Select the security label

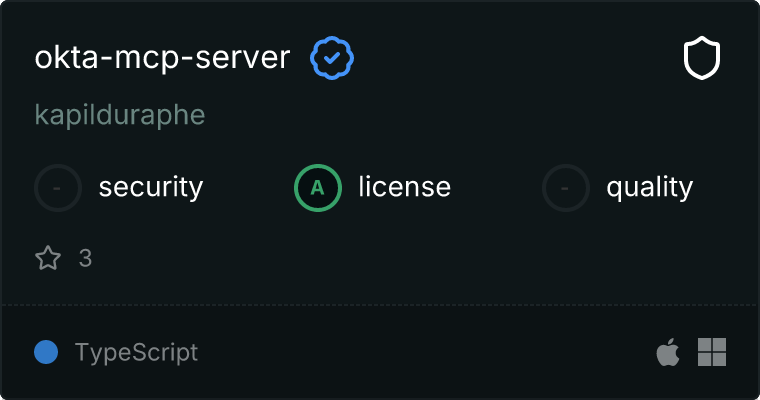151,187
